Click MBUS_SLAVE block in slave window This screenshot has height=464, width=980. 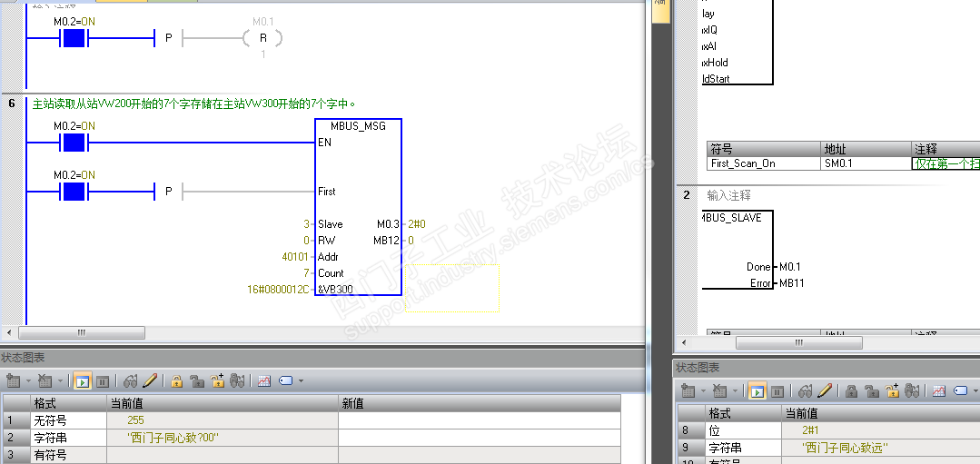[x=737, y=250]
